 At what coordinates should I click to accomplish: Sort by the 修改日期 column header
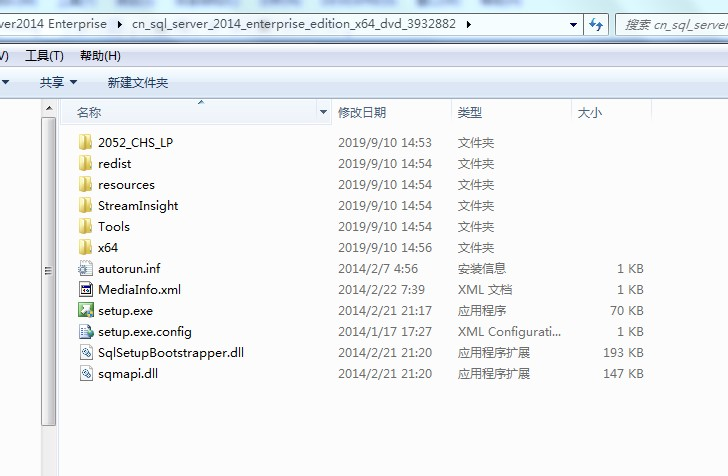pyautogui.click(x=391, y=112)
